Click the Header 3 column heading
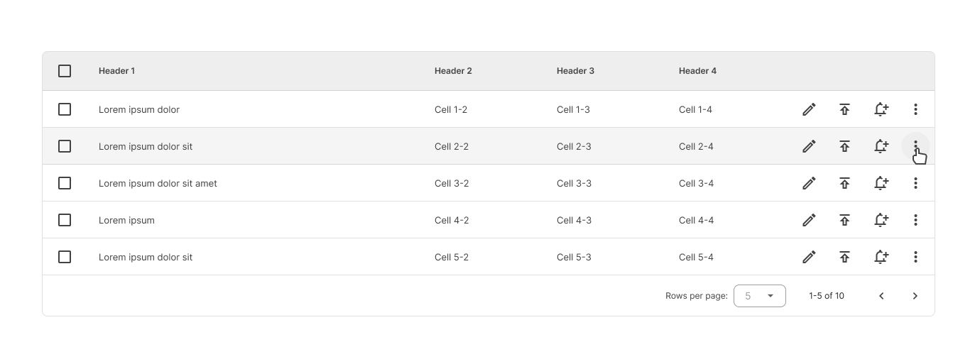This screenshot has height=364, width=980. point(575,71)
